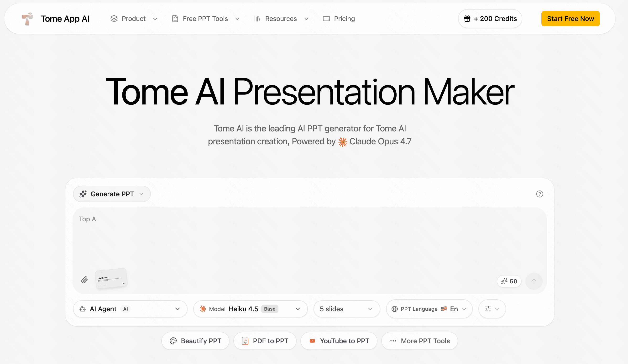The image size is (628, 364).
Task: Click the 50 credits cost badge
Action: [509, 281]
